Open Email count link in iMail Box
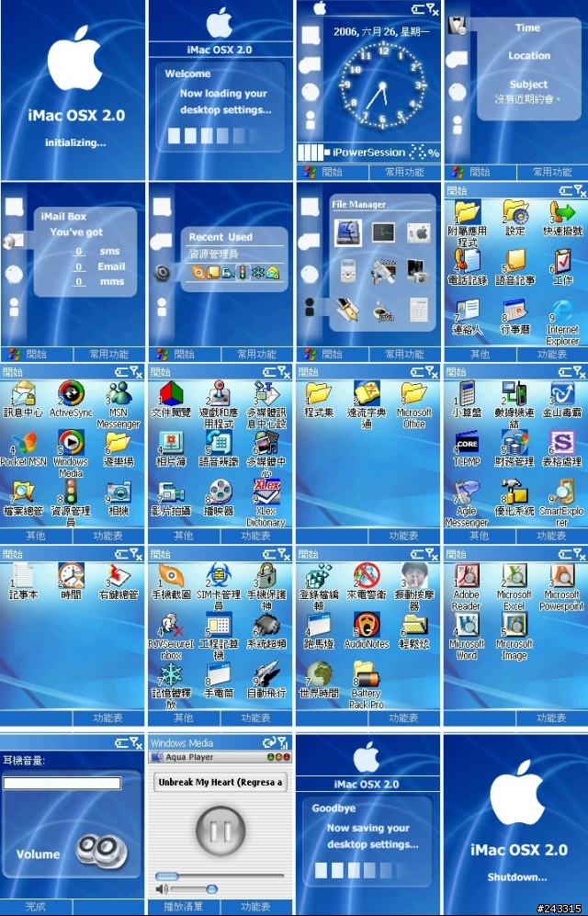This screenshot has height=916, width=588. (79, 267)
